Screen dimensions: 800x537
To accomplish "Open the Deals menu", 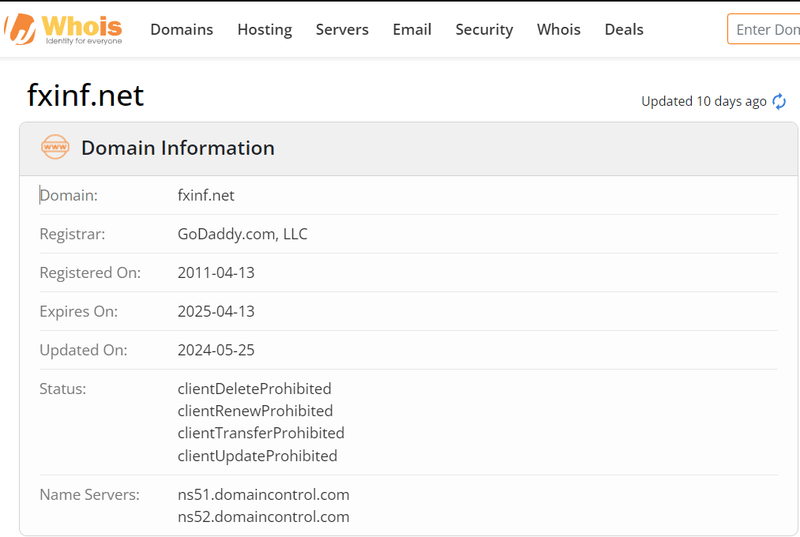I will coord(624,30).
